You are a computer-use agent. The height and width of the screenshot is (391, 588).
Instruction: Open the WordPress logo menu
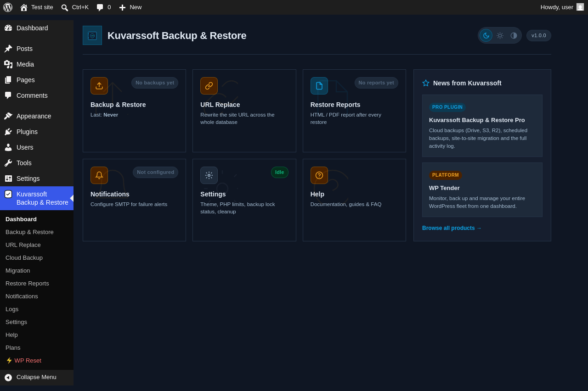(x=8, y=7)
